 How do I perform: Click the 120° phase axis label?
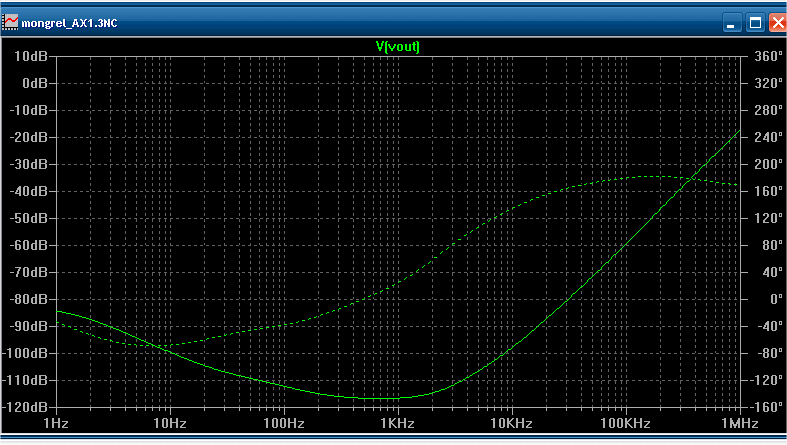(768, 219)
